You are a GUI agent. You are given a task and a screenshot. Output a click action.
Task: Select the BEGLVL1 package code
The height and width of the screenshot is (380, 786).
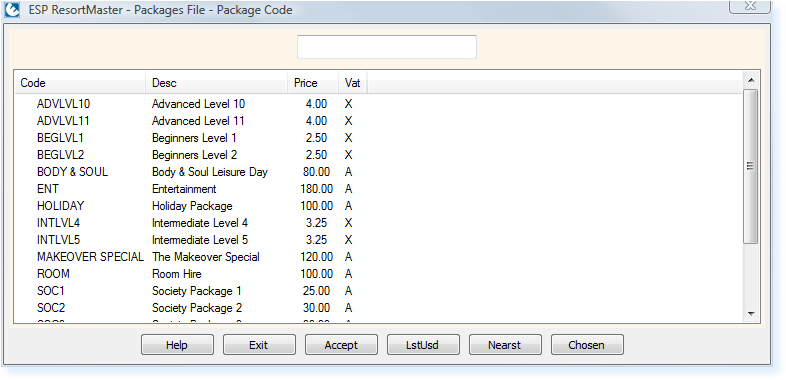pos(60,138)
